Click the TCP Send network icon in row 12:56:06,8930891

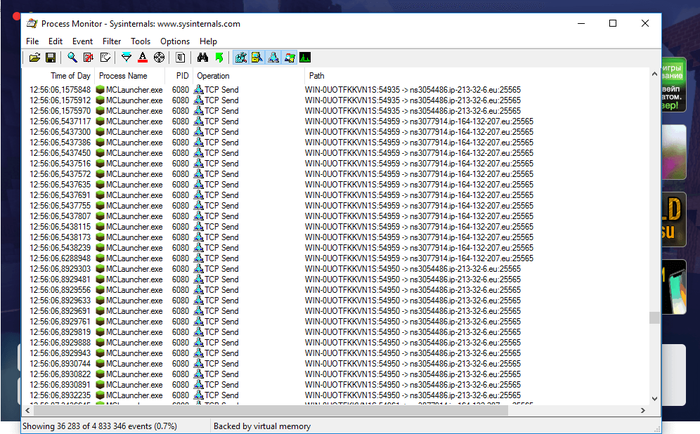pyautogui.click(x=199, y=384)
